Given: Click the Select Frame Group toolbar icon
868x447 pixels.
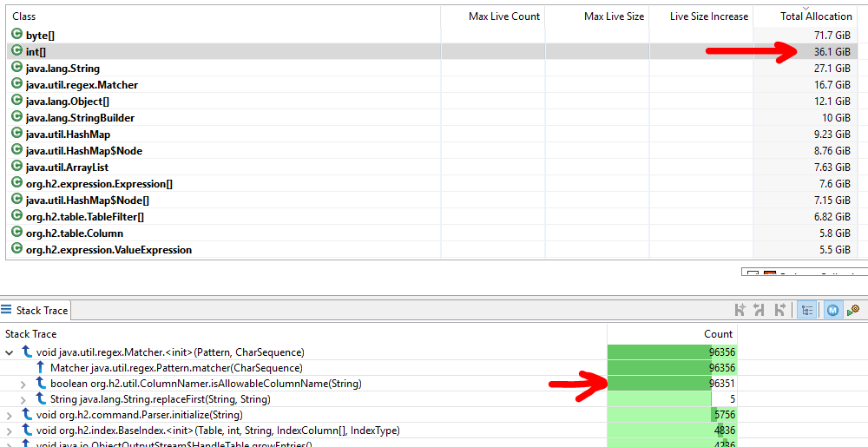Looking at the screenshot, I should tap(740, 311).
